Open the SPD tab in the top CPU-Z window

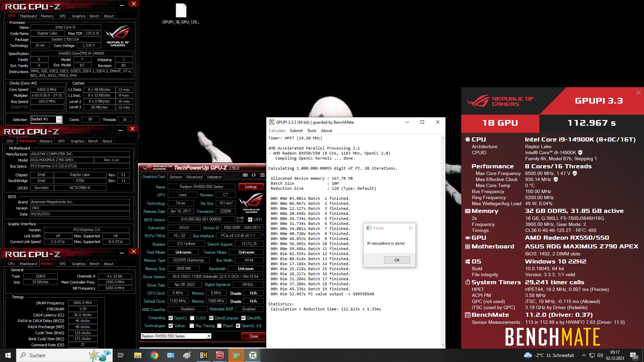tap(63, 16)
